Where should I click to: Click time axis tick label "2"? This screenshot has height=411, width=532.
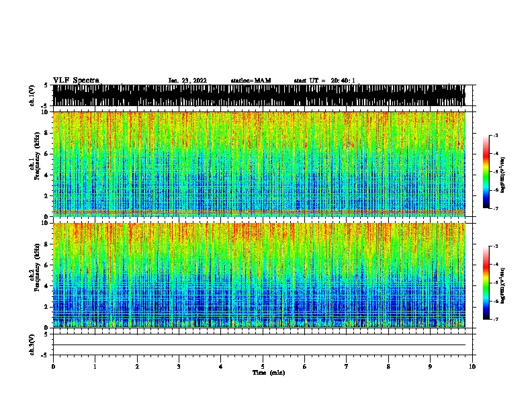(137, 367)
